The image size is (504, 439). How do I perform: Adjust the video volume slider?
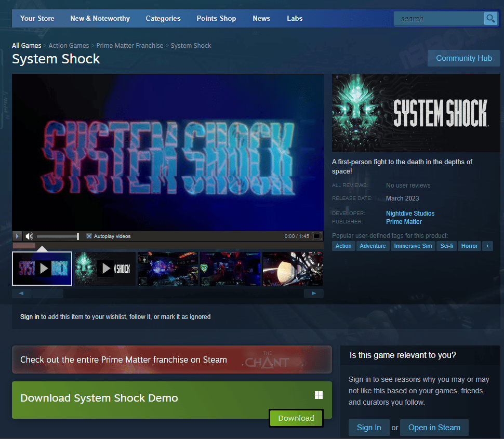pos(58,236)
